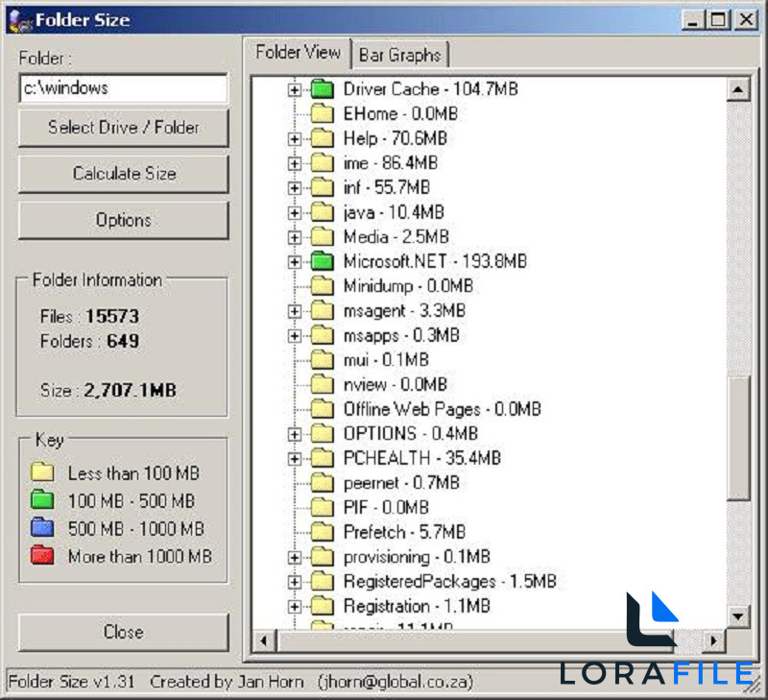
Task: Click the vertical scrollbar down arrow
Action: click(x=738, y=616)
